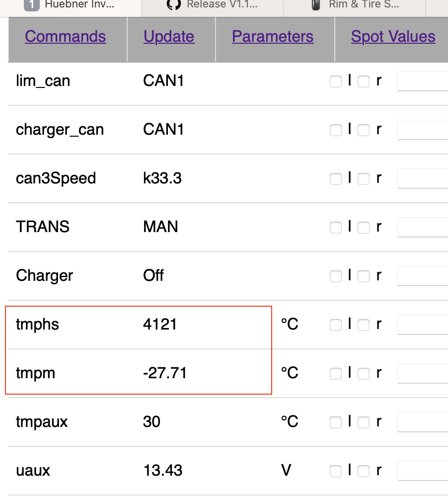Click the GitHub icon on Release tab
Image resolution: width=448 pixels, height=502 pixels.
click(173, 5)
